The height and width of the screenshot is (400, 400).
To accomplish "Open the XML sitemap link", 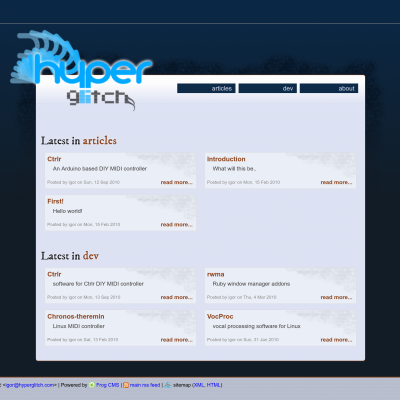I will tap(199, 385).
